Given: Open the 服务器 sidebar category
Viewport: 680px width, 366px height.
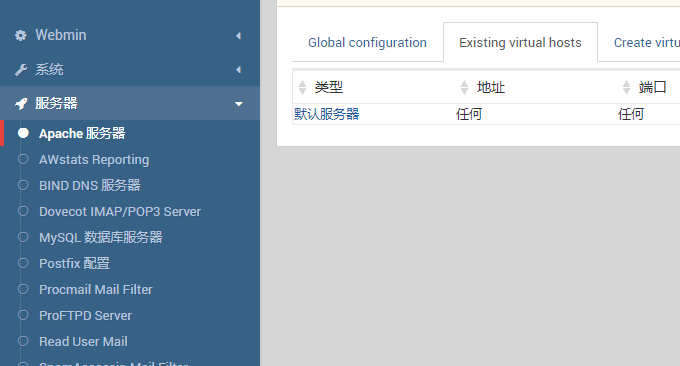Looking at the screenshot, I should 130,103.
